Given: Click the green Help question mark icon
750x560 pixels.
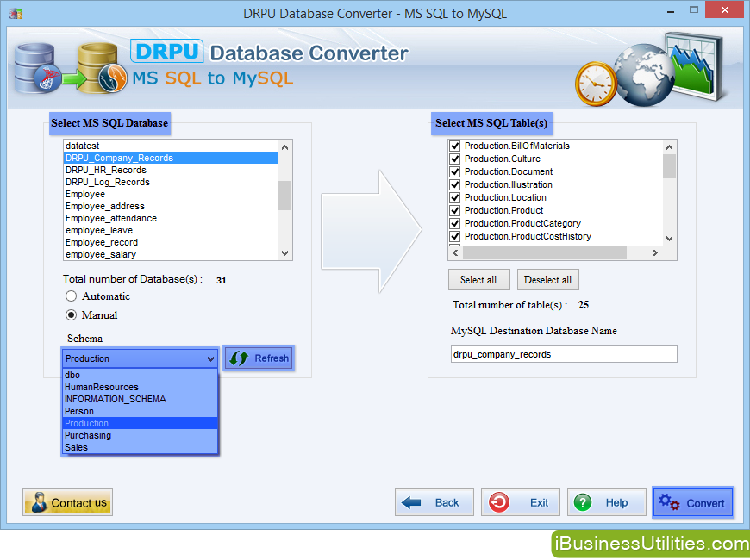Looking at the screenshot, I should 583,502.
